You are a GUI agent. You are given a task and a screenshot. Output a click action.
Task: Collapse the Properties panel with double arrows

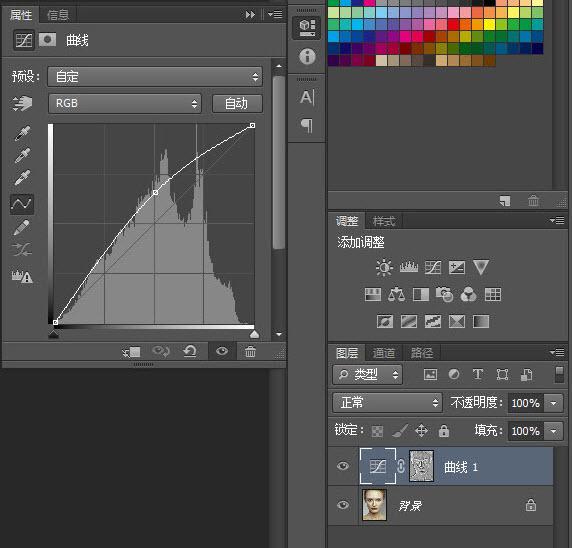(x=250, y=15)
